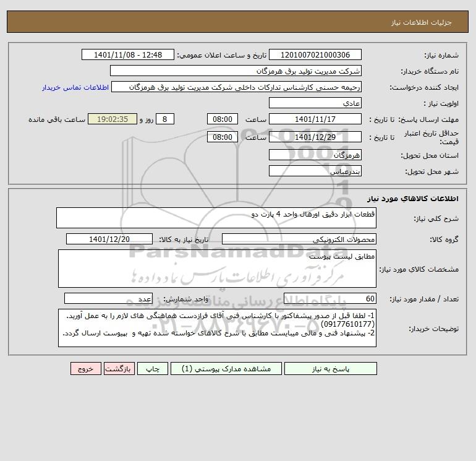Click the response deadline time field 08:00
The image size is (476, 461).
[x=222, y=119]
